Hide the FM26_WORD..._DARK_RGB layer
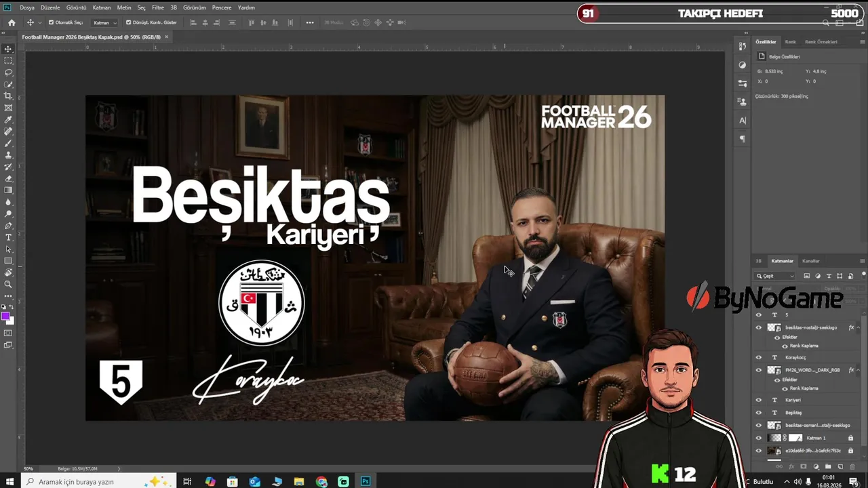This screenshot has height=488, width=868. click(x=759, y=370)
